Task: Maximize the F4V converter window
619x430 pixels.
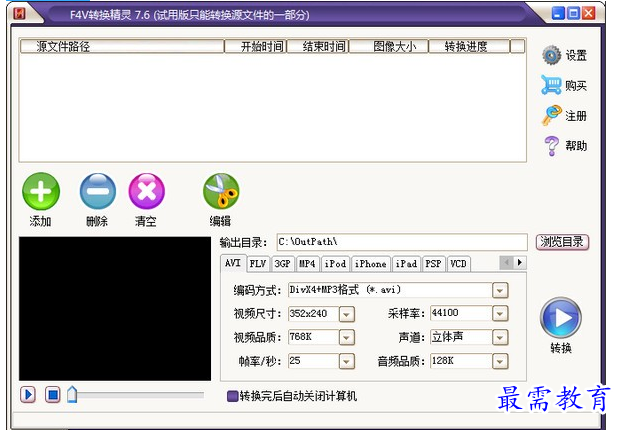Action: pyautogui.click(x=573, y=14)
